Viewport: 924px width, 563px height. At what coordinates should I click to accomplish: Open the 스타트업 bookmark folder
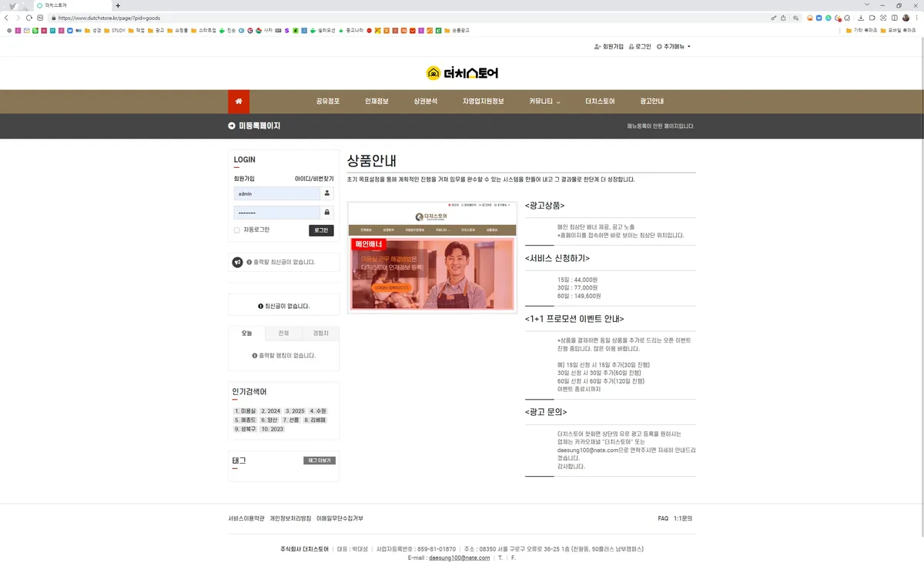point(203,31)
